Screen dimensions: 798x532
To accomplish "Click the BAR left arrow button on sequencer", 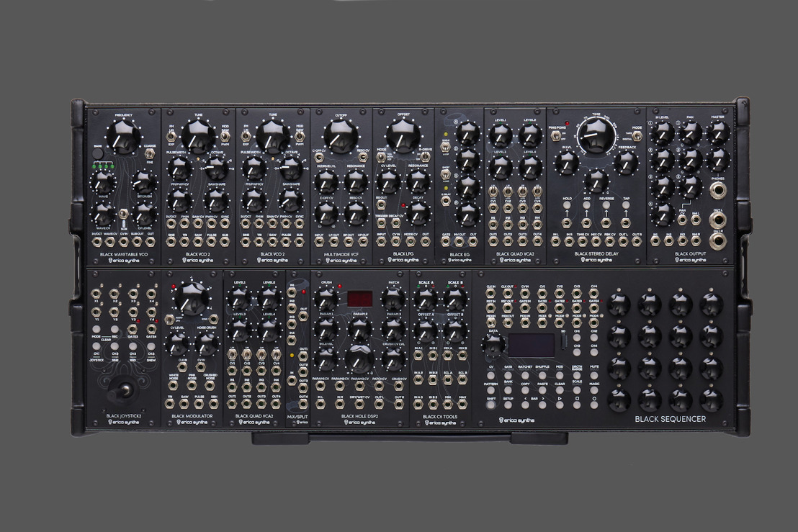I will pyautogui.click(x=525, y=405).
